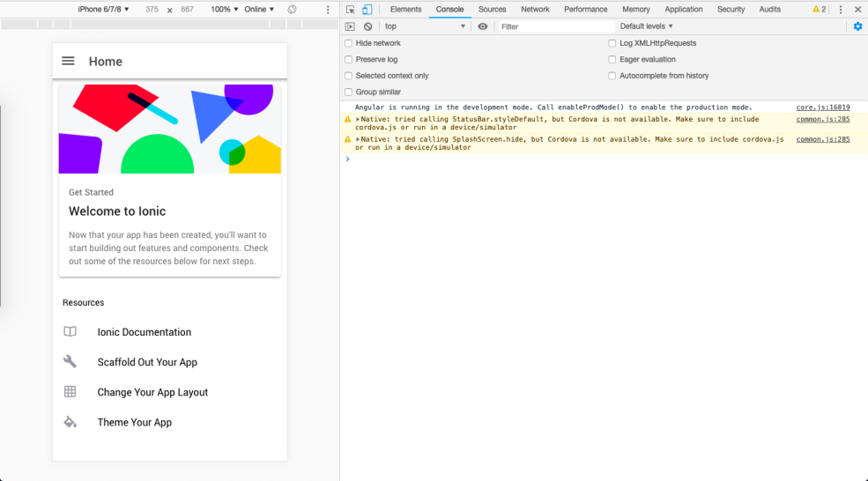The height and width of the screenshot is (481, 868).
Task: Clear console with the block icon
Action: tap(367, 26)
